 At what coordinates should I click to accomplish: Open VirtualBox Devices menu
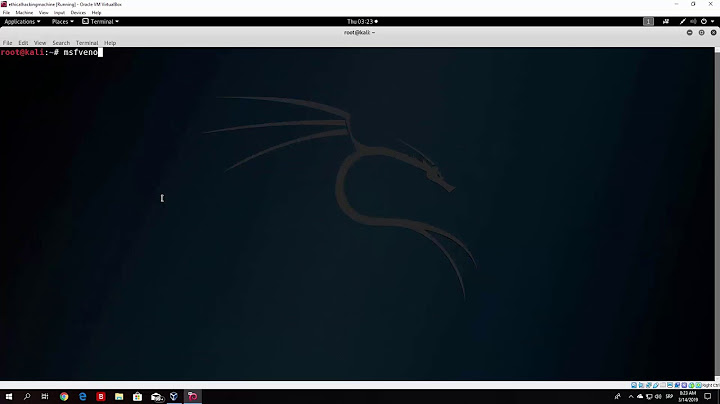click(x=78, y=13)
